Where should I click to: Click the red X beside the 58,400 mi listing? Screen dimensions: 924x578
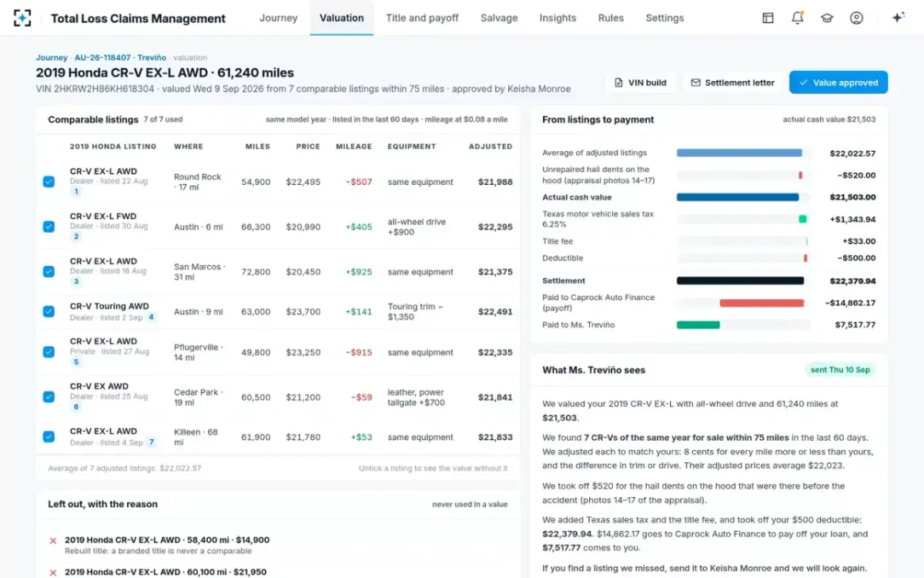[x=53, y=540]
